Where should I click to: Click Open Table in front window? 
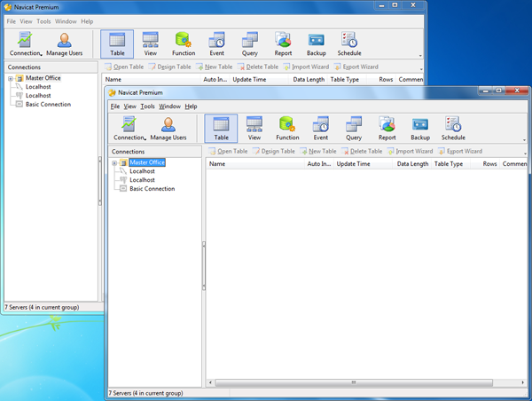click(x=228, y=151)
